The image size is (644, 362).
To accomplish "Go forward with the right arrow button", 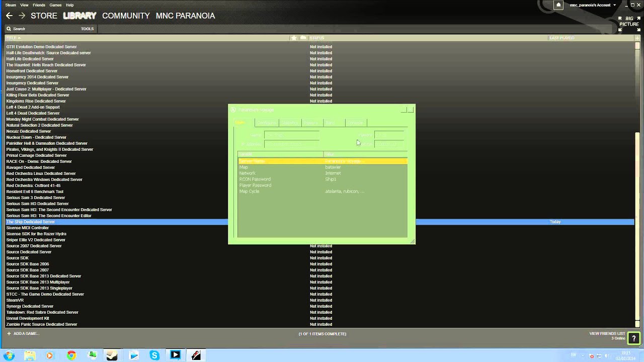I will point(22,16).
